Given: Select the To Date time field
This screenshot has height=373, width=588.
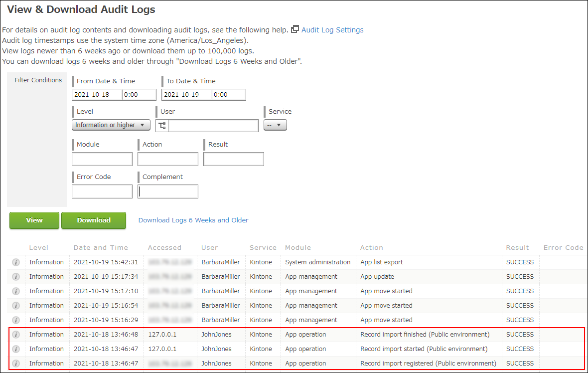Looking at the screenshot, I should coord(229,94).
